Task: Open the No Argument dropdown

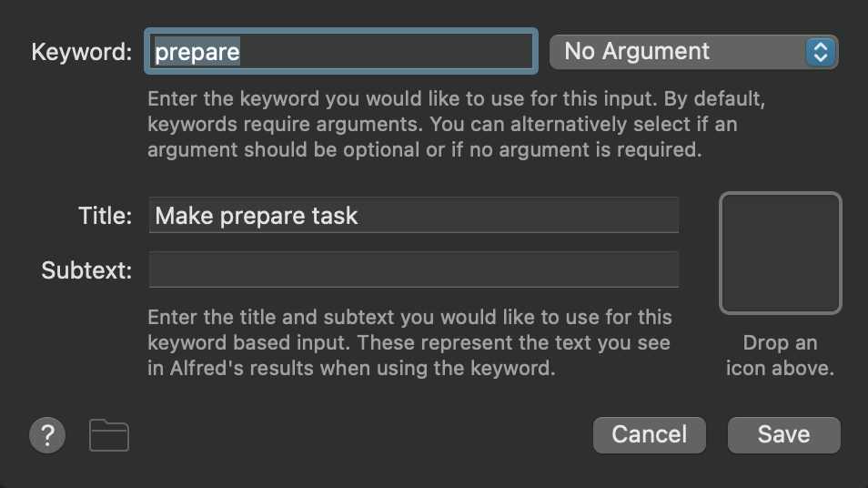Action: (693, 52)
